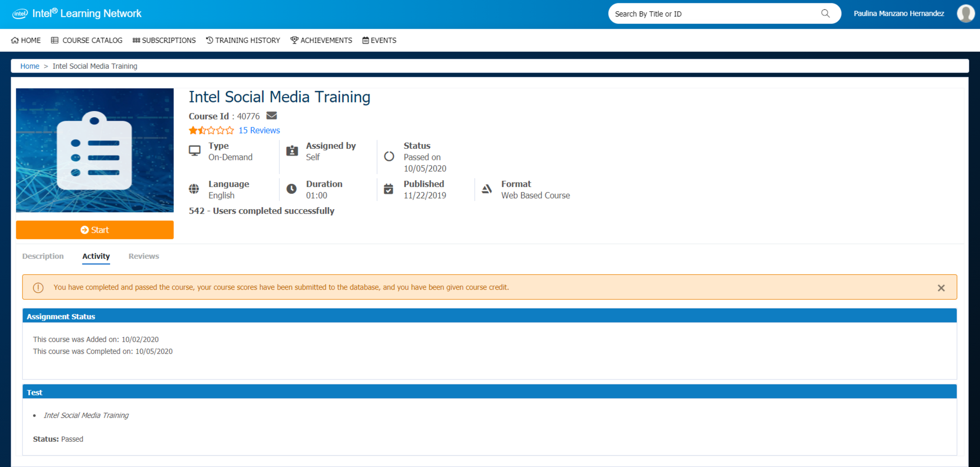Click the email envelope icon beside Course Id

pos(272,116)
